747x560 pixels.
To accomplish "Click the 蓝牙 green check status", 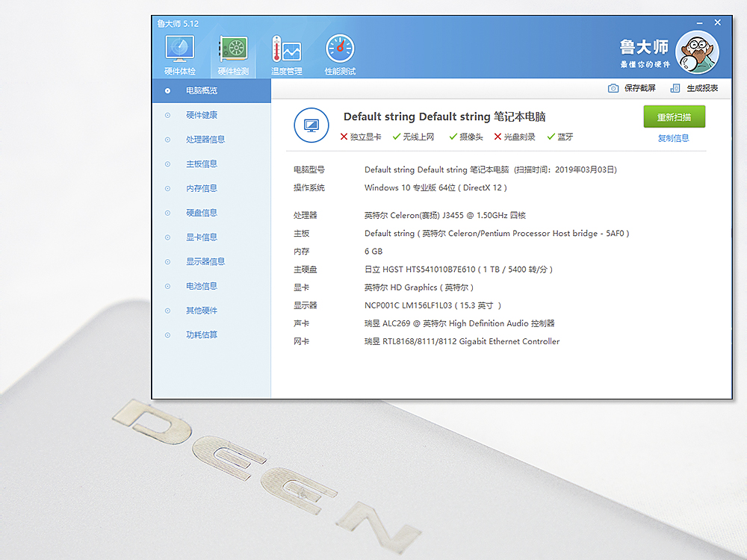I will coord(560,137).
